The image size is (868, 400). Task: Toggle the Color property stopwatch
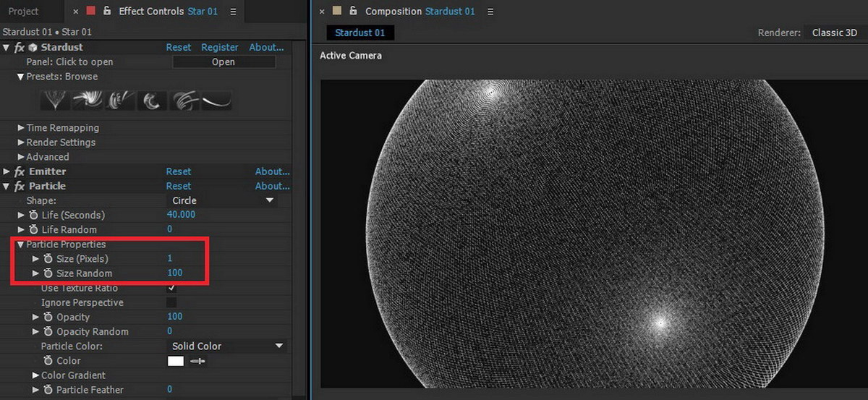[48, 360]
